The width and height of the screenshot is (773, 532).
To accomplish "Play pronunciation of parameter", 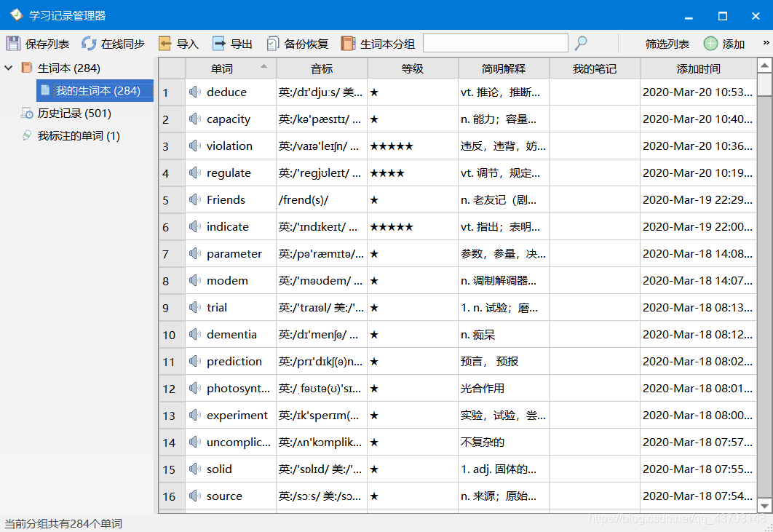I will (x=195, y=253).
